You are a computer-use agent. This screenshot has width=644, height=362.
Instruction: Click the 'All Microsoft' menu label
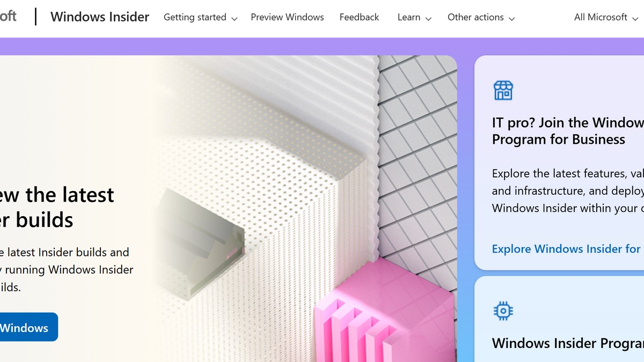click(601, 17)
